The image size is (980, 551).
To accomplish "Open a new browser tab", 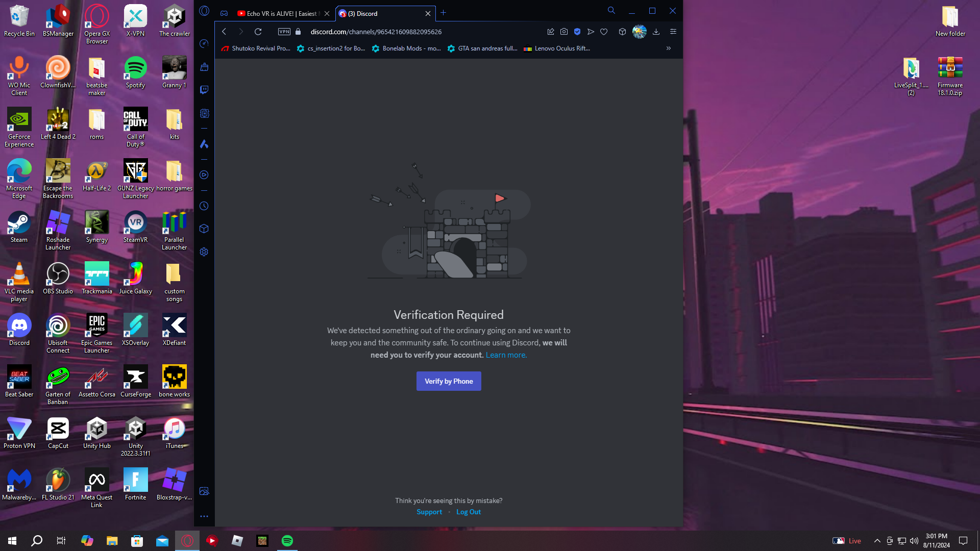I will coord(443,13).
